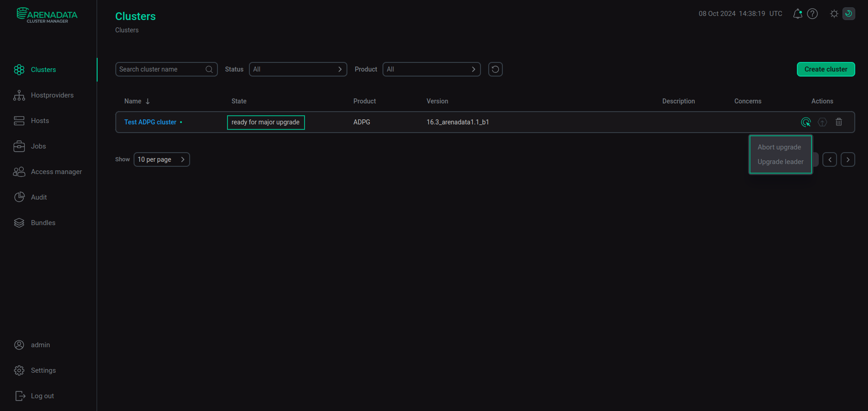This screenshot has height=411, width=868.
Task: Open the help question mark icon
Action: tap(812, 14)
